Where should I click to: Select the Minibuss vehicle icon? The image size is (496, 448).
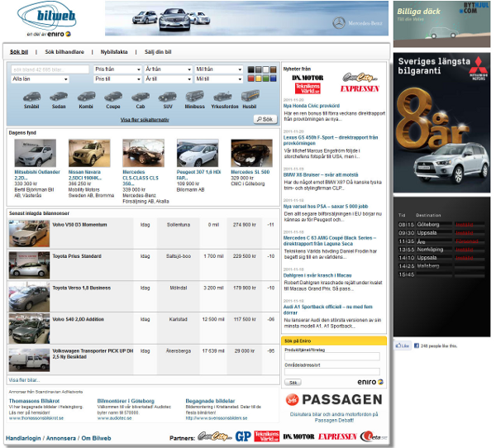(194, 96)
